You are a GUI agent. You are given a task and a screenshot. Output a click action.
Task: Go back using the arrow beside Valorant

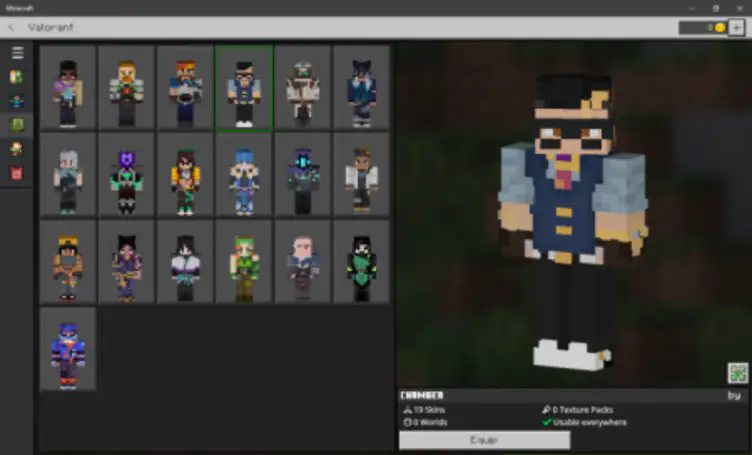[11, 27]
